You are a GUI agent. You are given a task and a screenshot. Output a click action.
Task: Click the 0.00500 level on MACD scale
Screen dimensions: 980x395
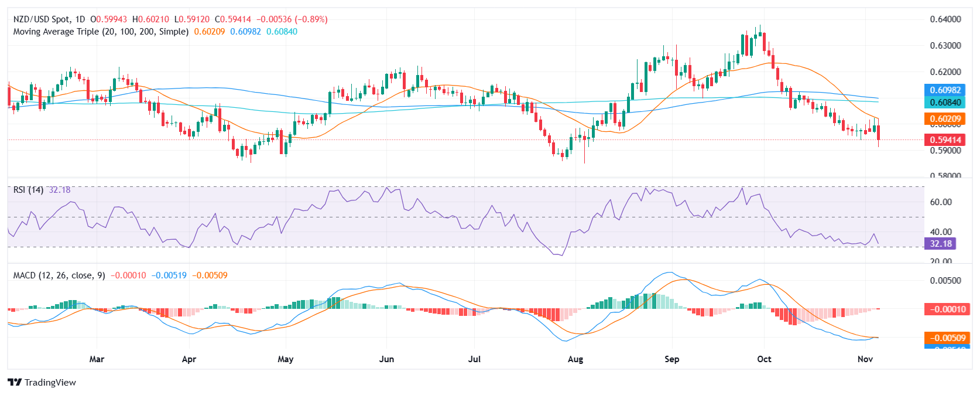point(945,281)
